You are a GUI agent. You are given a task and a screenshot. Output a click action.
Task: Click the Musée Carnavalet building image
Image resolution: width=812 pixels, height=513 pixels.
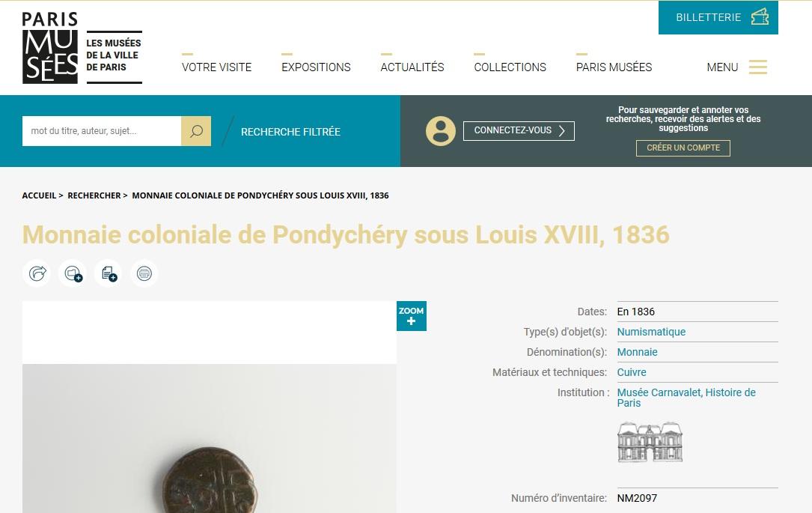tap(650, 442)
